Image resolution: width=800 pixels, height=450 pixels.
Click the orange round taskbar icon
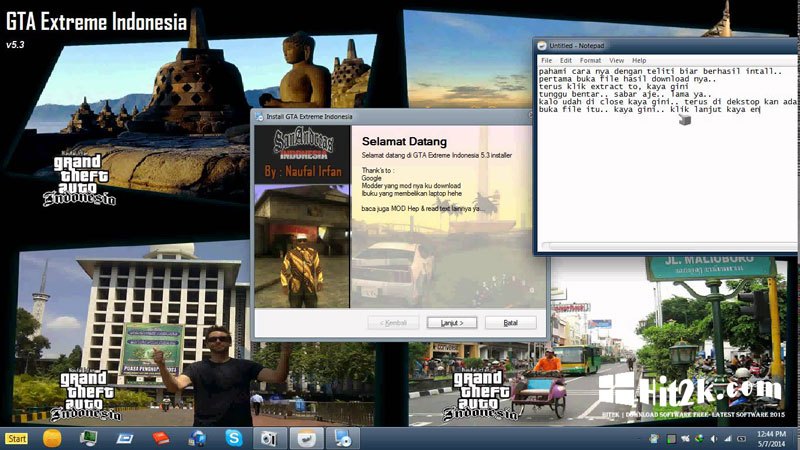52,438
